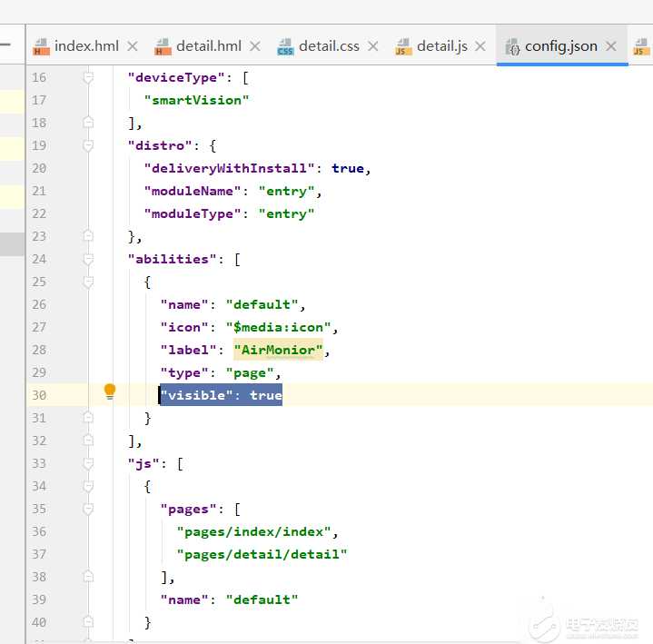653x644 pixels.
Task: Collapse the "distro" block at line 19
Action: point(88,146)
